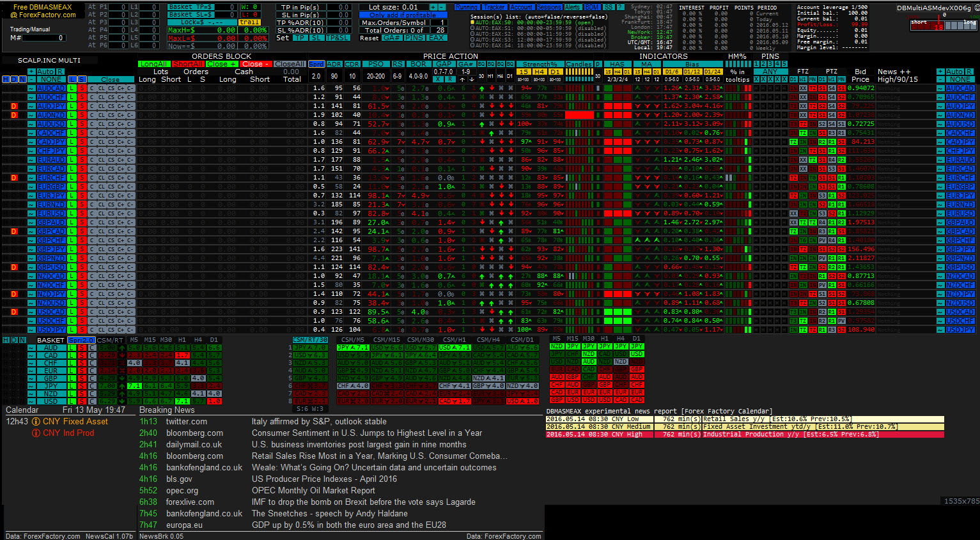The height and width of the screenshot is (540, 980).
Task: Click the red S sell button in AUDCHF row
Action: click(82, 97)
